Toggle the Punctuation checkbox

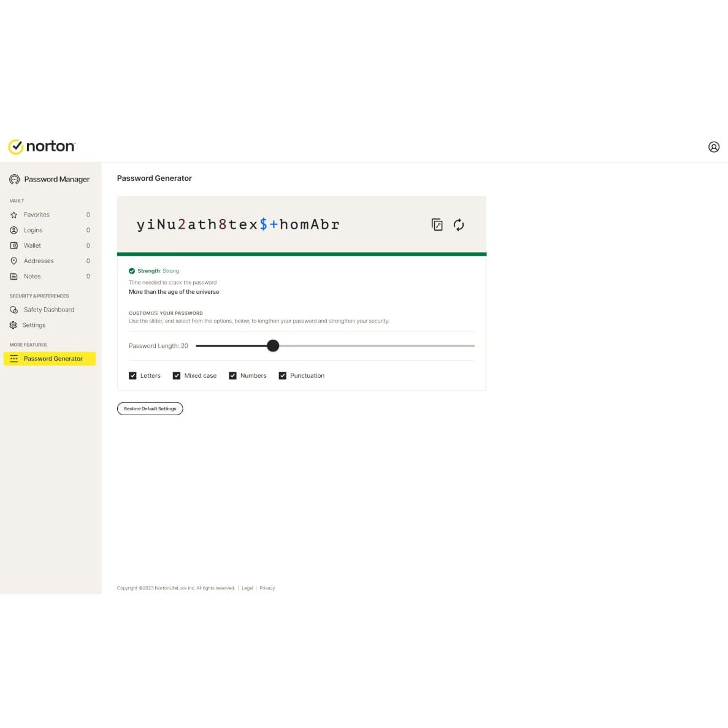point(283,376)
